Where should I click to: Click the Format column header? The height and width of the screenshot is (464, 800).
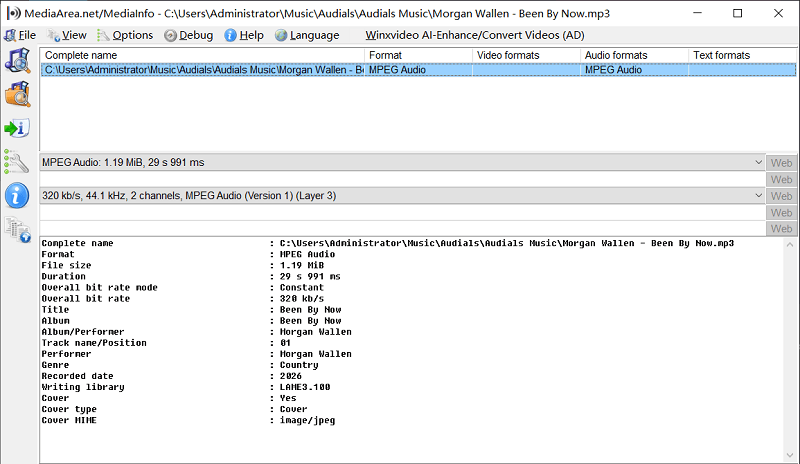tap(418, 55)
